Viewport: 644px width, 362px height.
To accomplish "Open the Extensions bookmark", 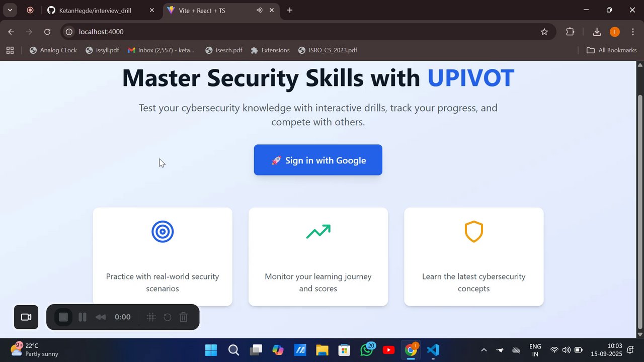I will [x=270, y=50].
